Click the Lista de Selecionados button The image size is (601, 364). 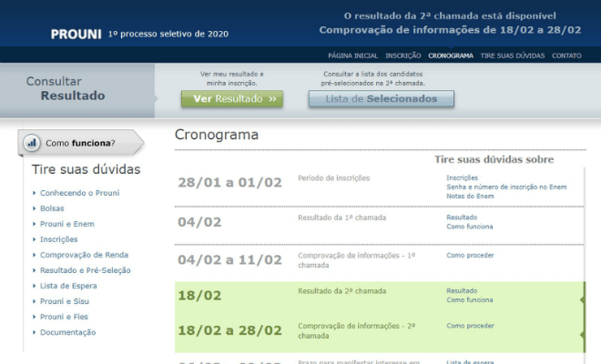(382, 99)
